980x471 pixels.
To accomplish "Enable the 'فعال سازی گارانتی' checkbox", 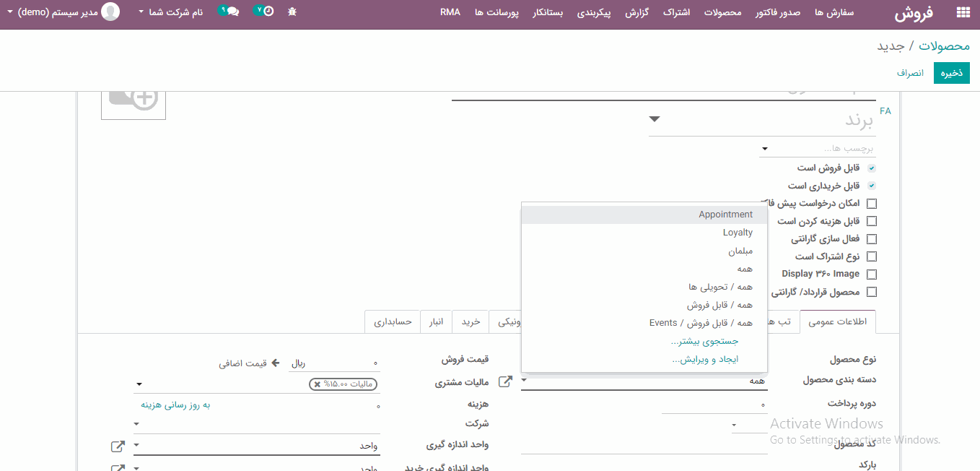I will [872, 239].
